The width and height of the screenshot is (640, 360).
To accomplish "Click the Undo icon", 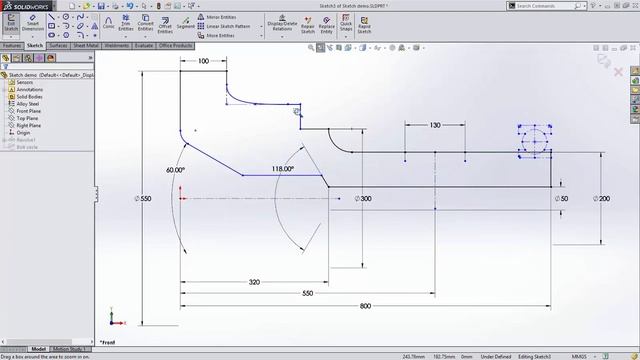I will click(x=130, y=6).
